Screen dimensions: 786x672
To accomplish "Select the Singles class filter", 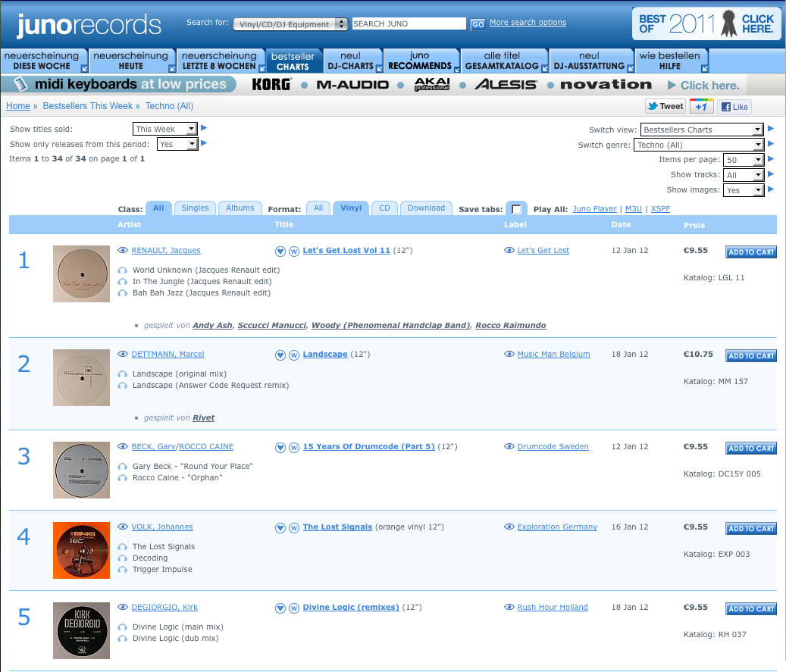I will point(195,208).
